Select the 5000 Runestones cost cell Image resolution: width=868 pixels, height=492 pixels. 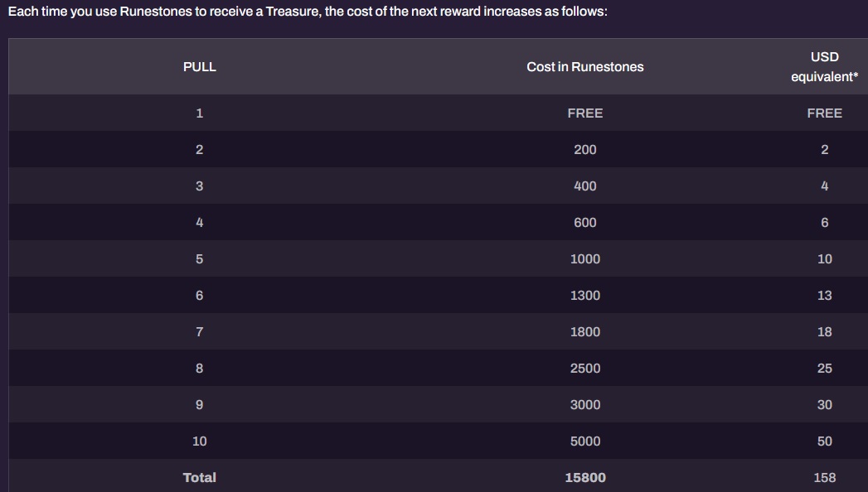[585, 441]
